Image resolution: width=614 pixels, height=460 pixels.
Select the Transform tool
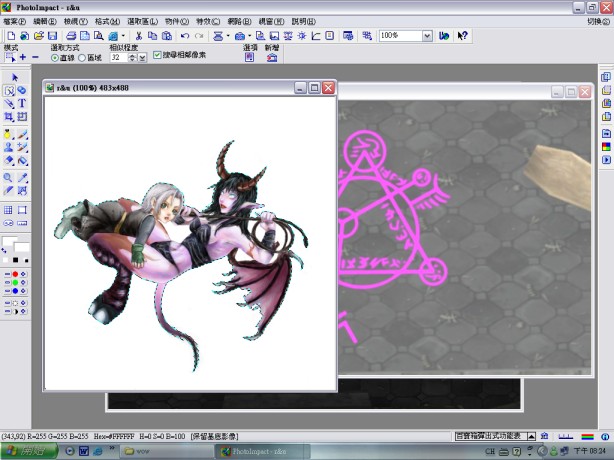click(22, 117)
